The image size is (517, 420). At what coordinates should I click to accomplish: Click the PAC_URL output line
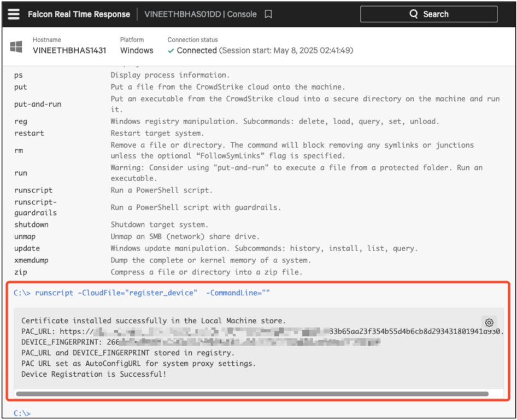tap(262, 331)
